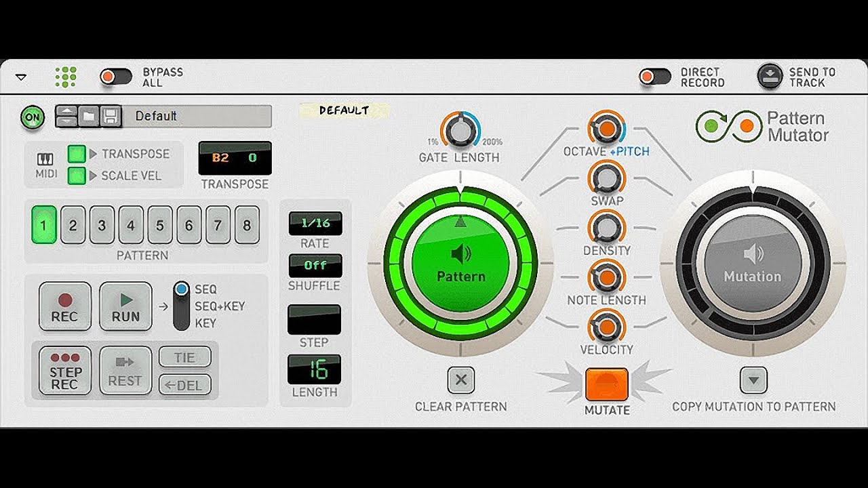This screenshot has height=488, width=868.
Task: Click the TIE button
Action: [x=185, y=357]
